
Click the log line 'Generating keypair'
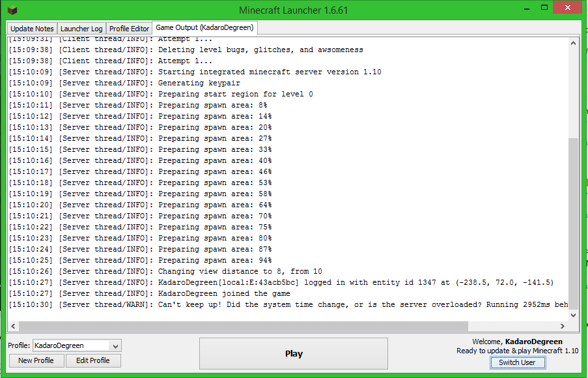point(124,83)
